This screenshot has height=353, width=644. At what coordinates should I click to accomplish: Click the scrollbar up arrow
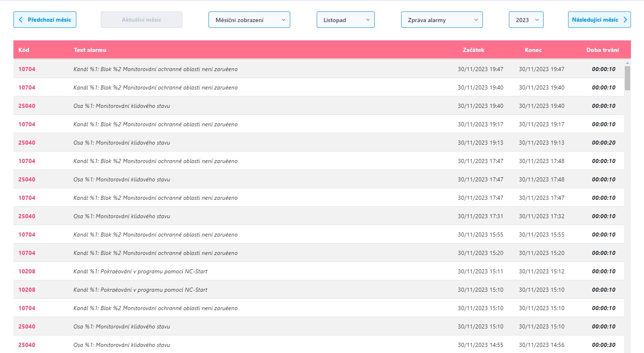(627, 63)
